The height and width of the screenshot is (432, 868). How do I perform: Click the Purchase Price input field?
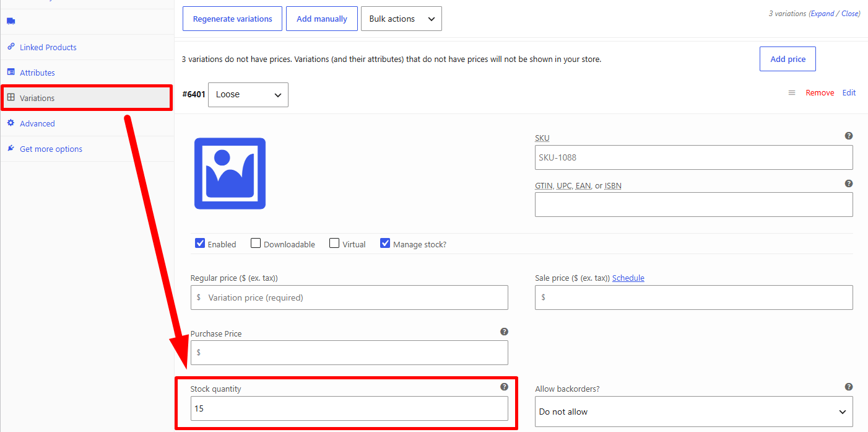(x=349, y=353)
